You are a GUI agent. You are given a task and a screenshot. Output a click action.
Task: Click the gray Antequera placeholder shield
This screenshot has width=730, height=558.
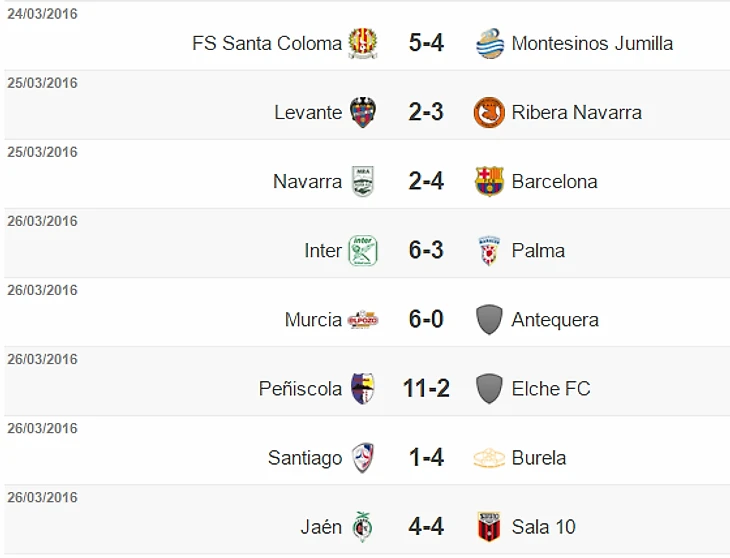pyautogui.click(x=489, y=320)
